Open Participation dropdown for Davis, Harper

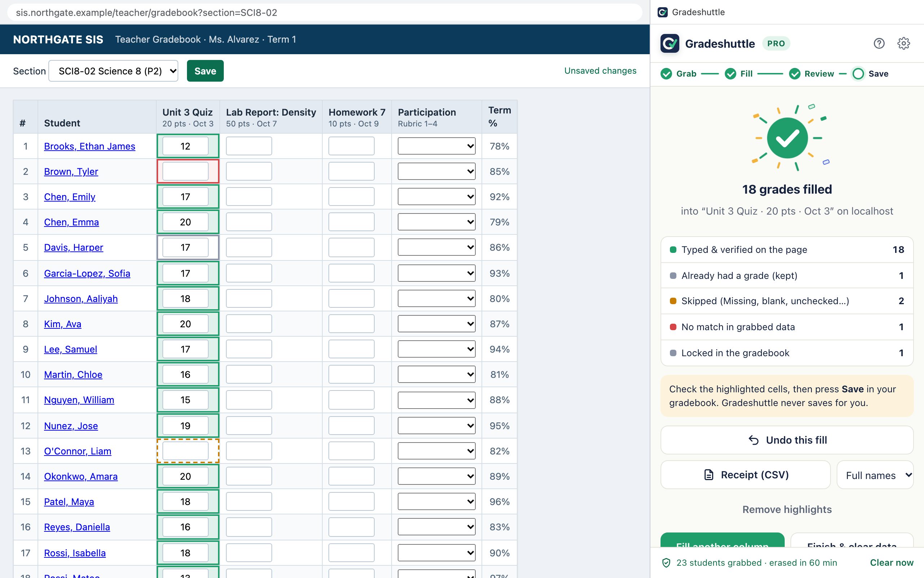click(436, 247)
